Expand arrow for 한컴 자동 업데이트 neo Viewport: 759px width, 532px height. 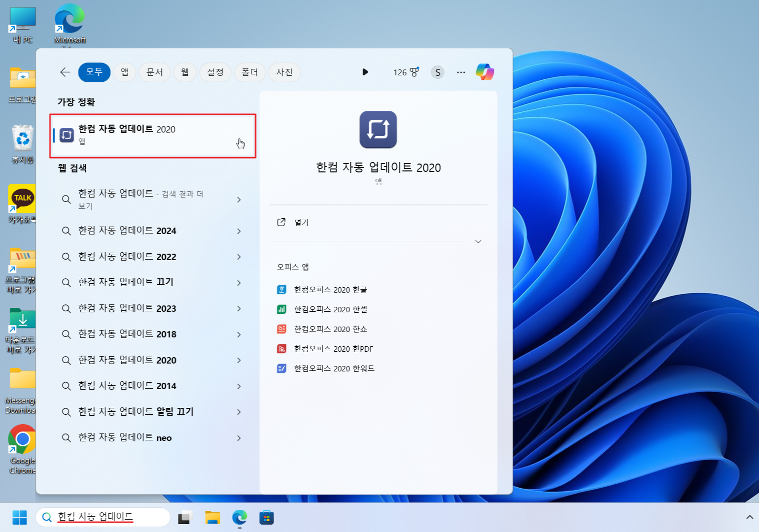click(x=239, y=438)
